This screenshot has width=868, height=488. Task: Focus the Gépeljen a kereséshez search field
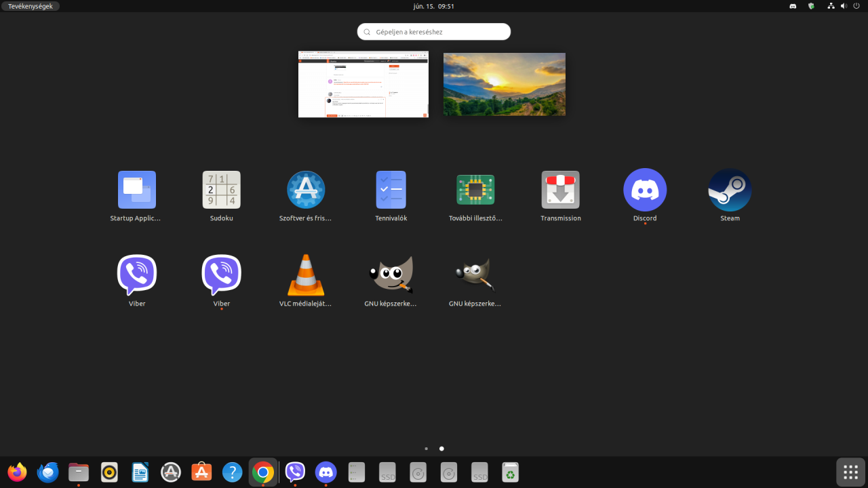[434, 32]
